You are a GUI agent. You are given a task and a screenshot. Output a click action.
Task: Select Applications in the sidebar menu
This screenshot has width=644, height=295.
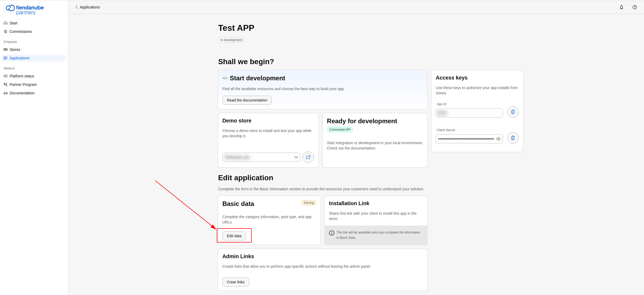point(19,58)
